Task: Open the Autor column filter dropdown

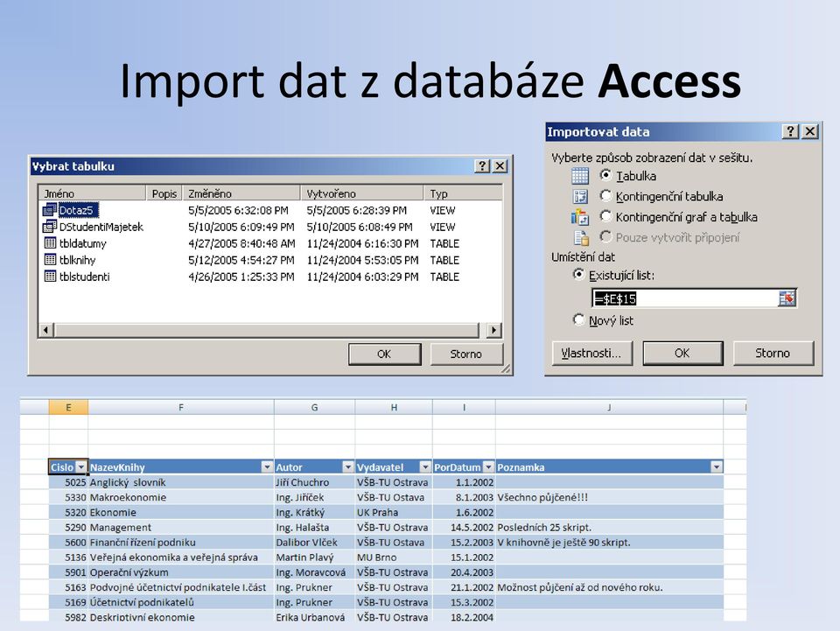Action: [348, 467]
